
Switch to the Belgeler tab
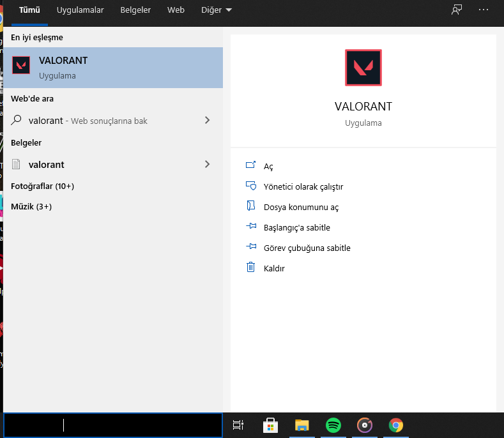point(135,10)
